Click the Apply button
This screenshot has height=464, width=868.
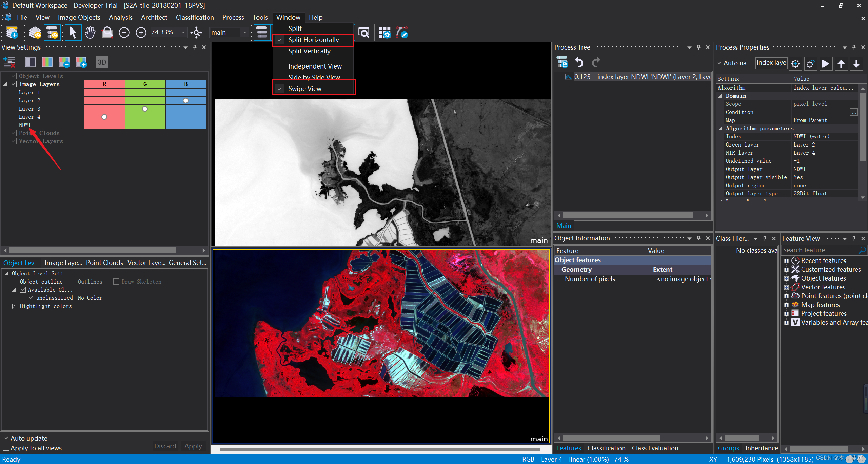tap(193, 446)
